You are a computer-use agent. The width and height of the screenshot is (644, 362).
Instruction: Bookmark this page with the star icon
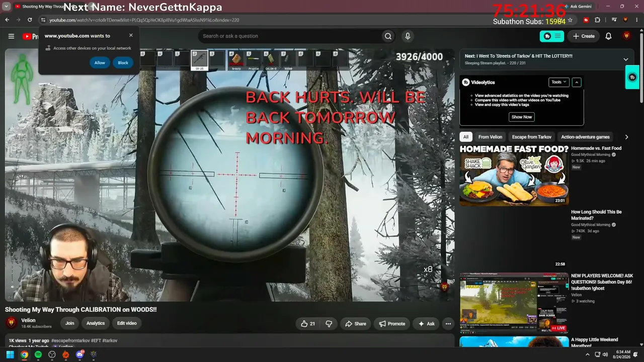coord(570,20)
